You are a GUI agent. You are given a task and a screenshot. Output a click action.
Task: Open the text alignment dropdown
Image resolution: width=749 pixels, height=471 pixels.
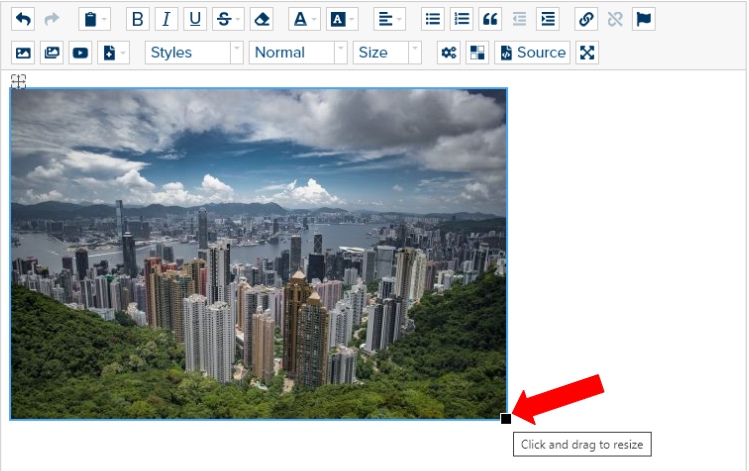click(389, 19)
